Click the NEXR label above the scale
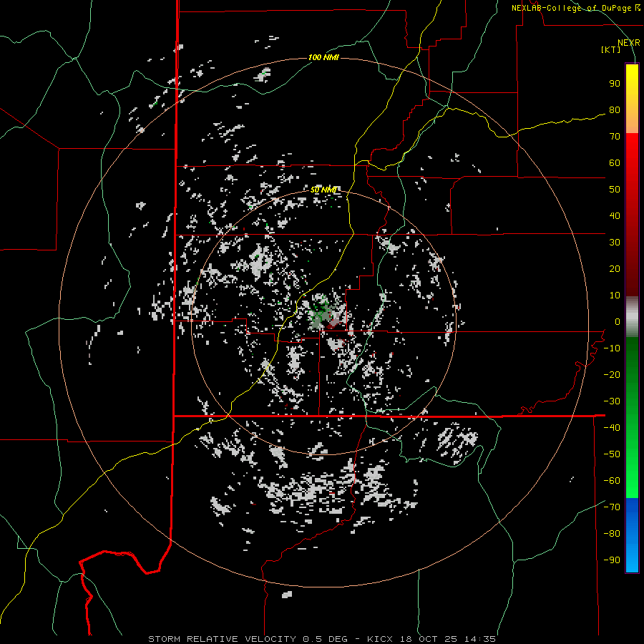Screen dimensions: 644x644 click(x=628, y=43)
